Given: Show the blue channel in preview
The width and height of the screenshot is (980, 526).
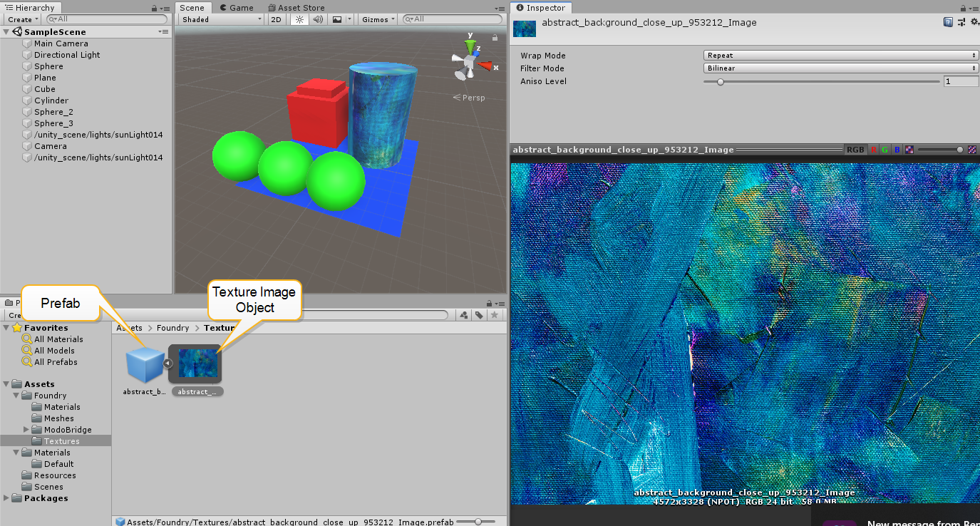Looking at the screenshot, I should click(897, 150).
